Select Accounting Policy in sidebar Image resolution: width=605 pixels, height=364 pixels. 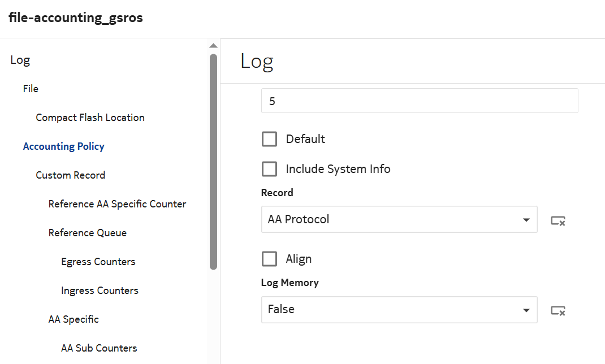point(63,146)
